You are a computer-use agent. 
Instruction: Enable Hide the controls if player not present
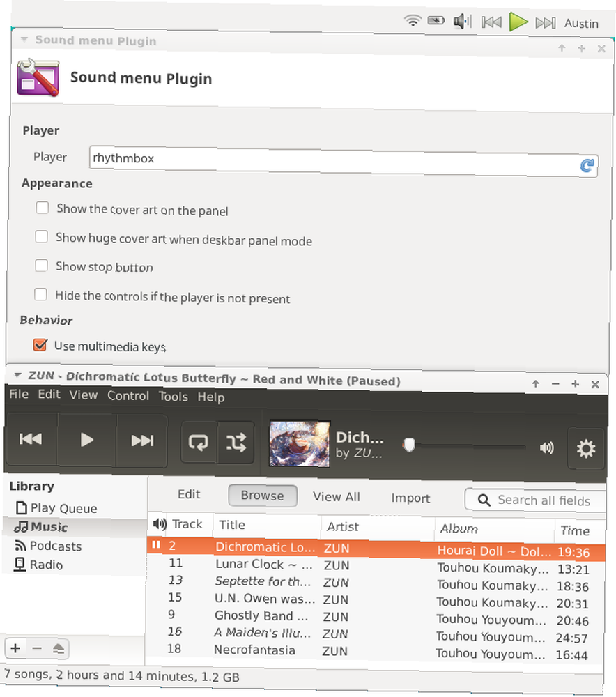pyautogui.click(x=40, y=294)
